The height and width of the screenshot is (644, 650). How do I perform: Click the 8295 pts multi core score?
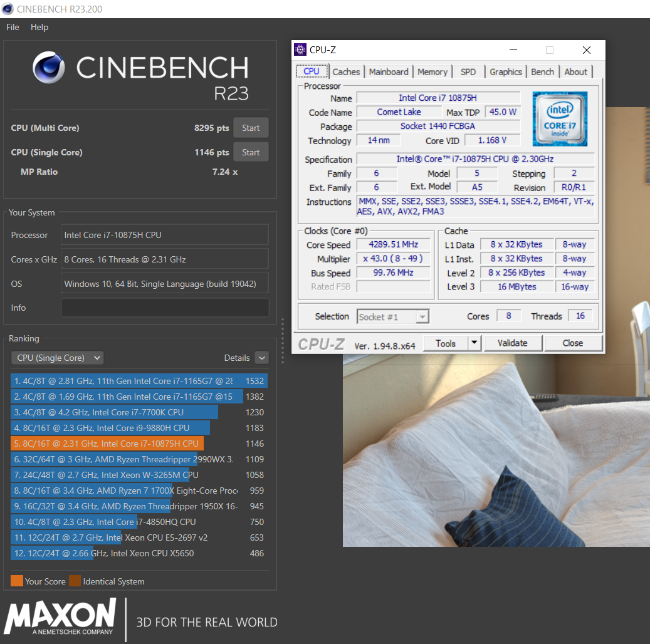[x=211, y=128]
